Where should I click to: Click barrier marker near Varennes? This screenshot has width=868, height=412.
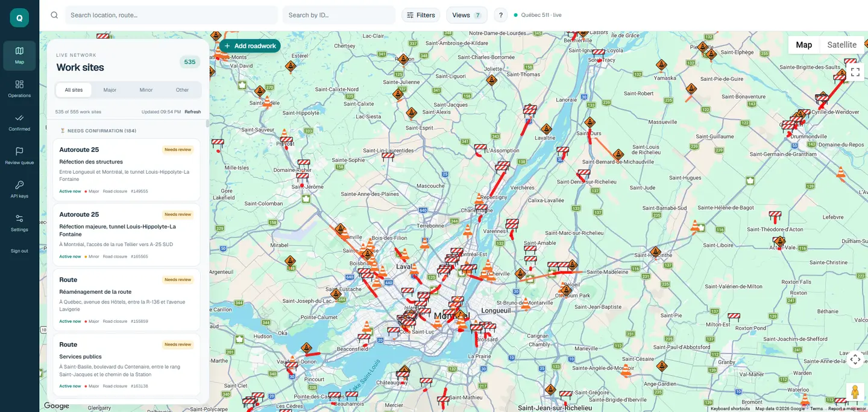point(512,224)
